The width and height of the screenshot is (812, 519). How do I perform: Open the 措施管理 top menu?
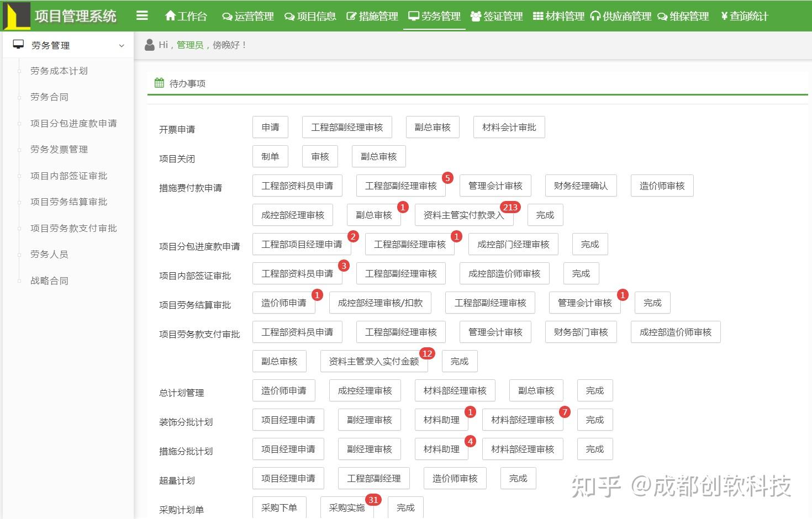pyautogui.click(x=372, y=16)
